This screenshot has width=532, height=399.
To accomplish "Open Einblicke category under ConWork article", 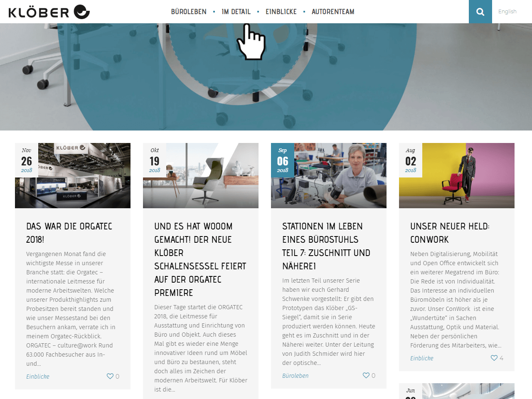I will (422, 358).
